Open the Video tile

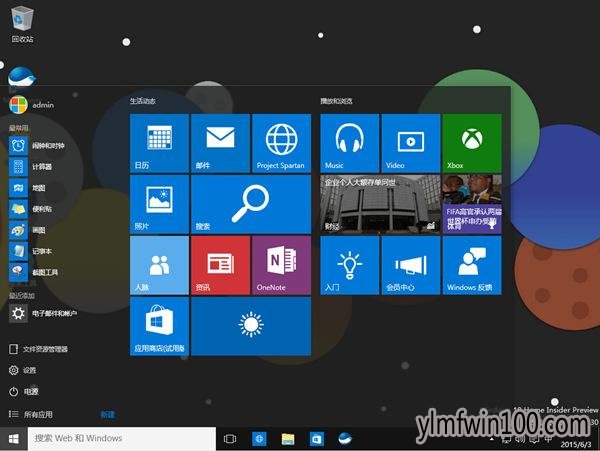point(411,143)
